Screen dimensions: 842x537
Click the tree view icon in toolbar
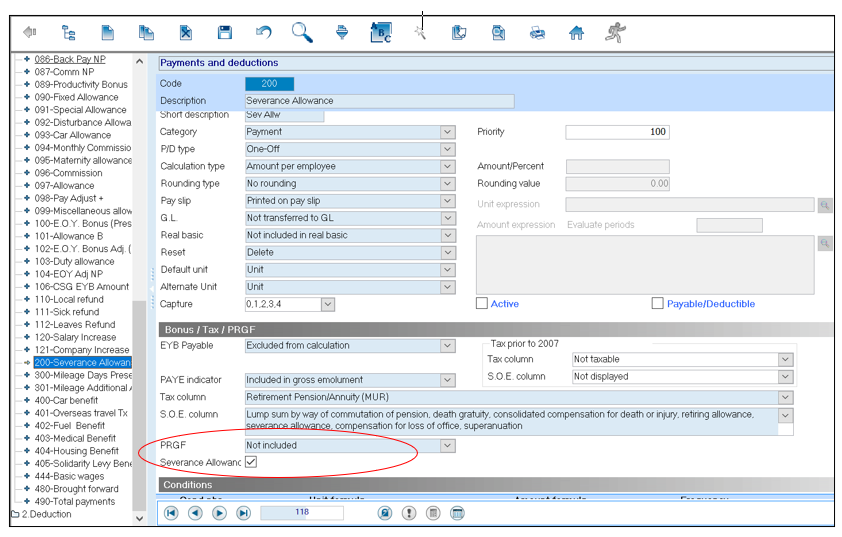pyautogui.click(x=69, y=33)
